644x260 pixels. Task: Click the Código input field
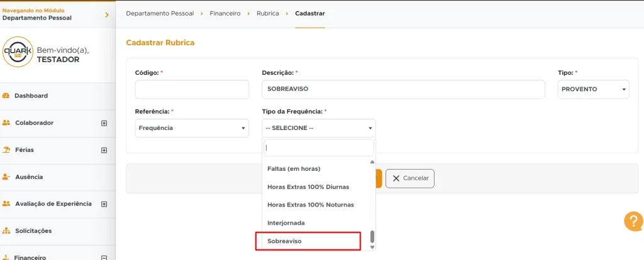[x=192, y=89]
